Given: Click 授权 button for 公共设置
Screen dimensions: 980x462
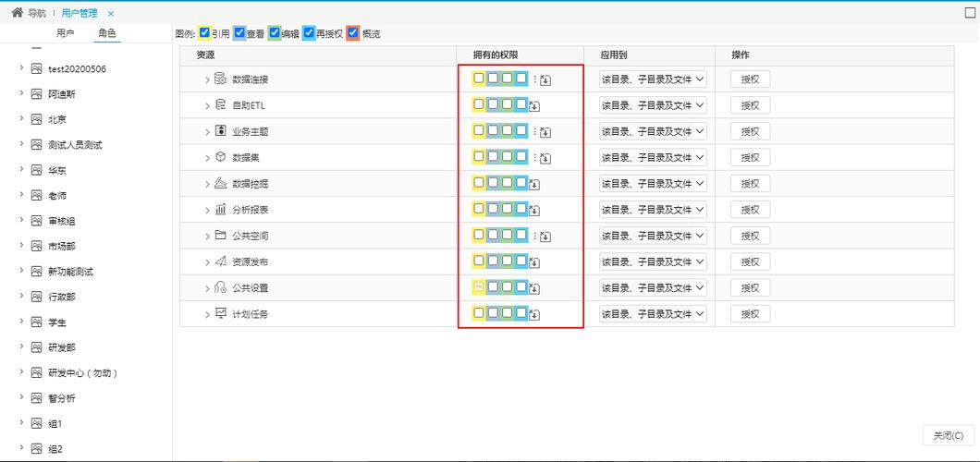Looking at the screenshot, I should (750, 287).
